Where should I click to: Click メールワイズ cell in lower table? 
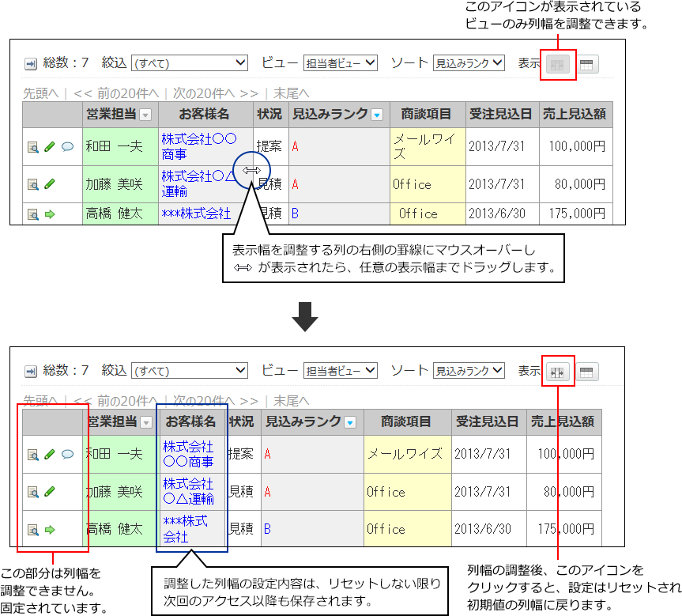pyautogui.click(x=408, y=454)
